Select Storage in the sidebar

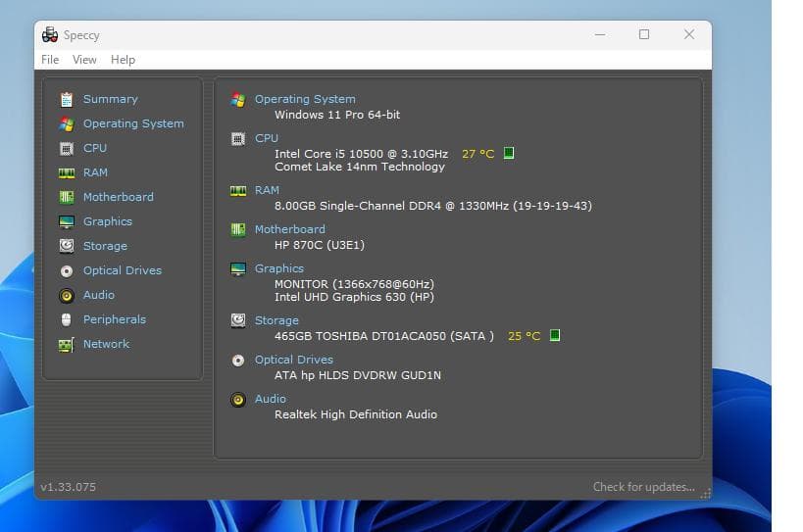(x=105, y=246)
